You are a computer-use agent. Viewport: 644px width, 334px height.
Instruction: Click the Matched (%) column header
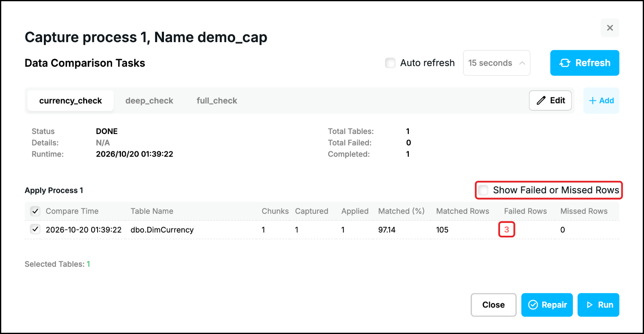point(401,211)
